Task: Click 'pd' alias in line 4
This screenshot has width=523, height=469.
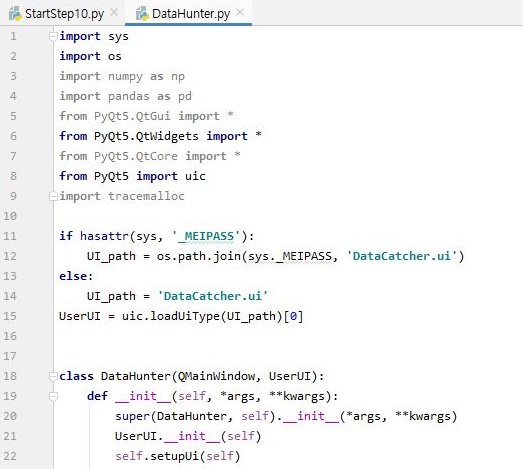Action: click(x=185, y=96)
